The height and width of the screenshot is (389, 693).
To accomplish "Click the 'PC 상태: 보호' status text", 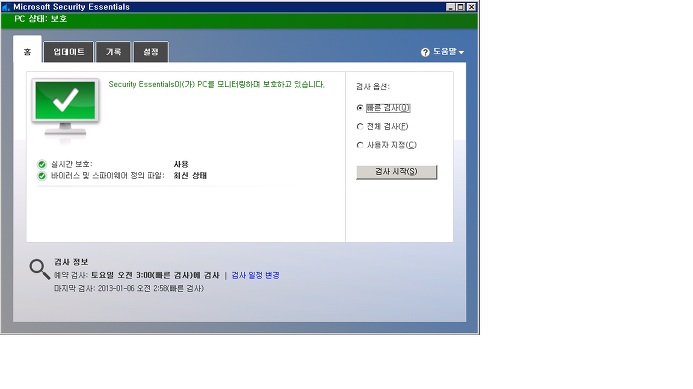I will click(41, 19).
